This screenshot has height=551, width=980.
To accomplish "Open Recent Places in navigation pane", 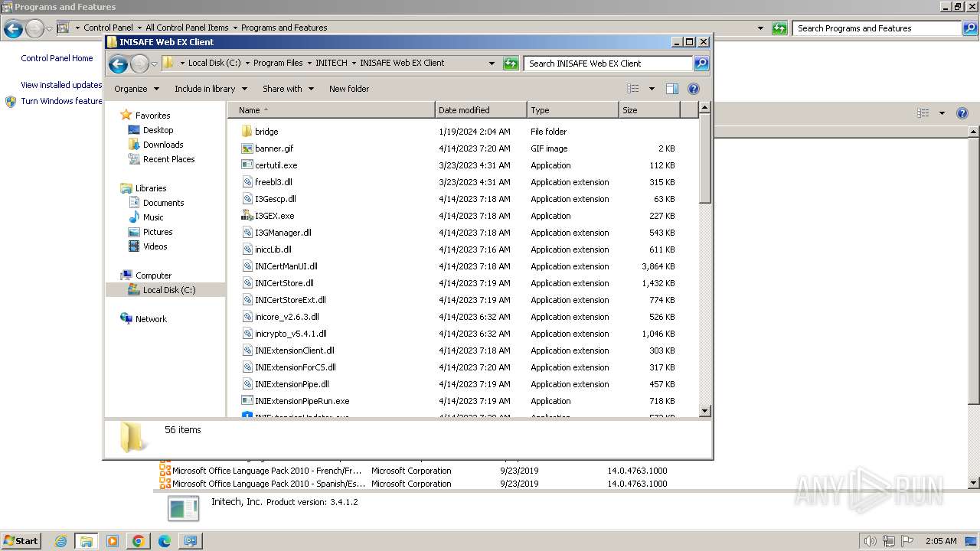I will (168, 159).
